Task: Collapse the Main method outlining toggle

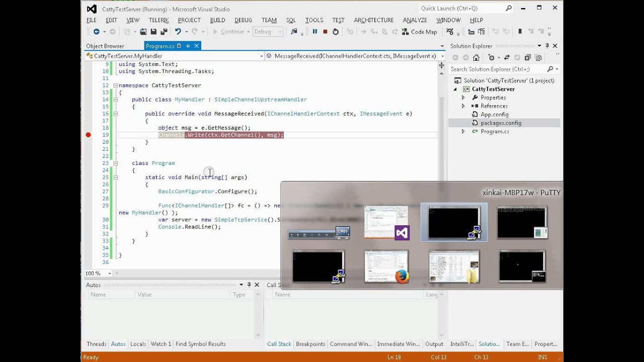Action: (115, 177)
